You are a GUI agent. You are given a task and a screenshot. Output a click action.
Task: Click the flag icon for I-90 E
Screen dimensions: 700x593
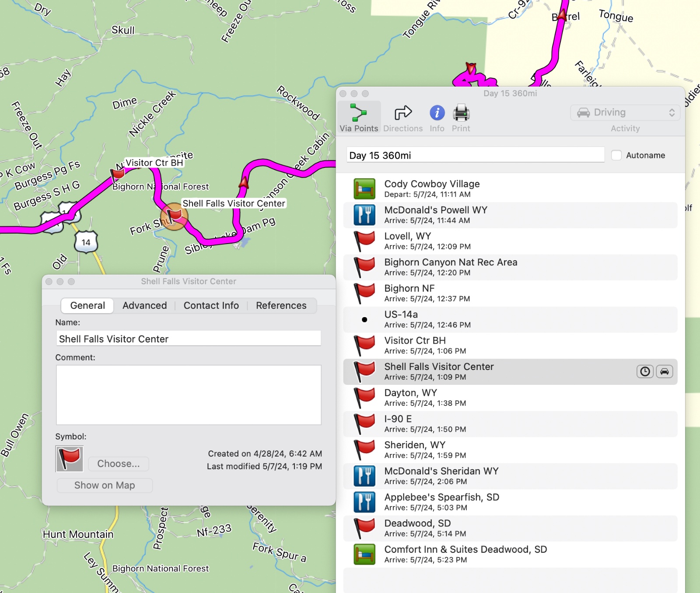pos(364,424)
